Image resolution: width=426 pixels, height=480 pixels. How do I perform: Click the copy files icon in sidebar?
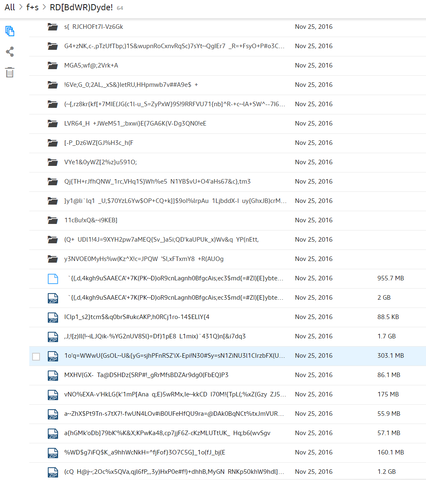click(x=10, y=31)
